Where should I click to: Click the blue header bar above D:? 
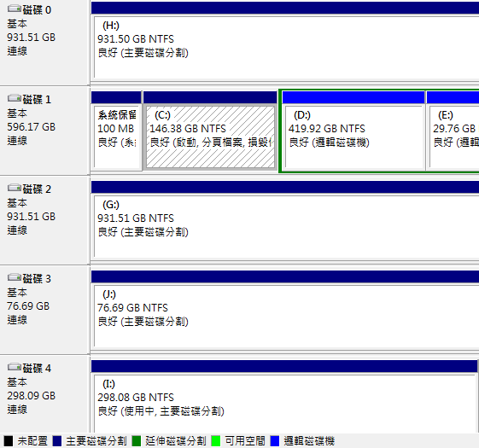point(353,97)
